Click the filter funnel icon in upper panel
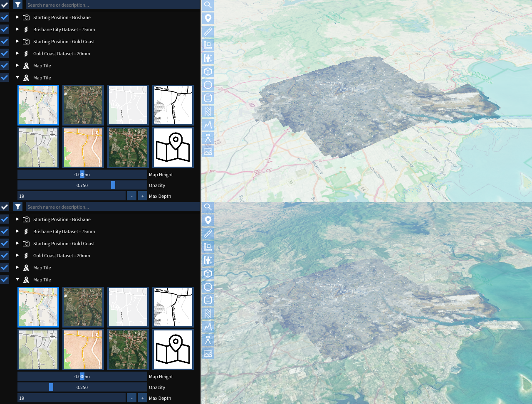The width and height of the screenshot is (532, 404). pos(18,5)
